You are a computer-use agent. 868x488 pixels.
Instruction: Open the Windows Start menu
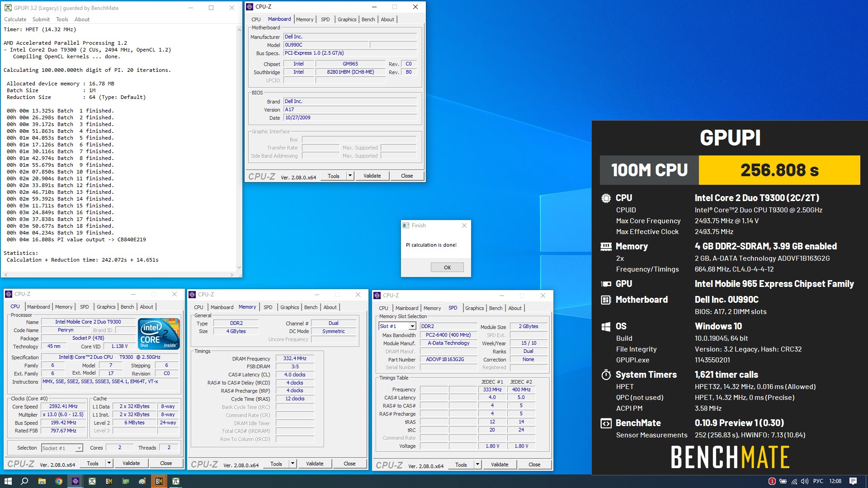[x=8, y=481]
